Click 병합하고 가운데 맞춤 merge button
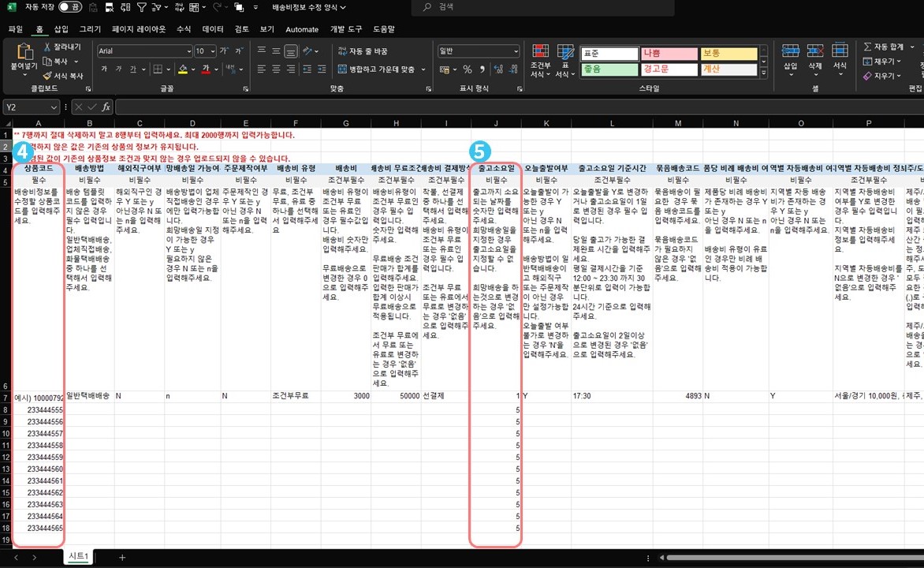 click(377, 69)
